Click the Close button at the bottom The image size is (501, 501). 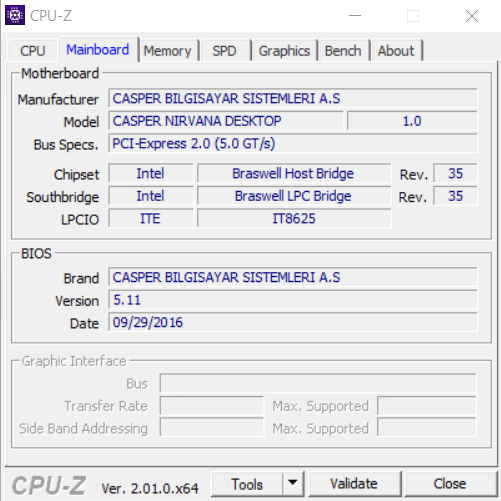[450, 484]
